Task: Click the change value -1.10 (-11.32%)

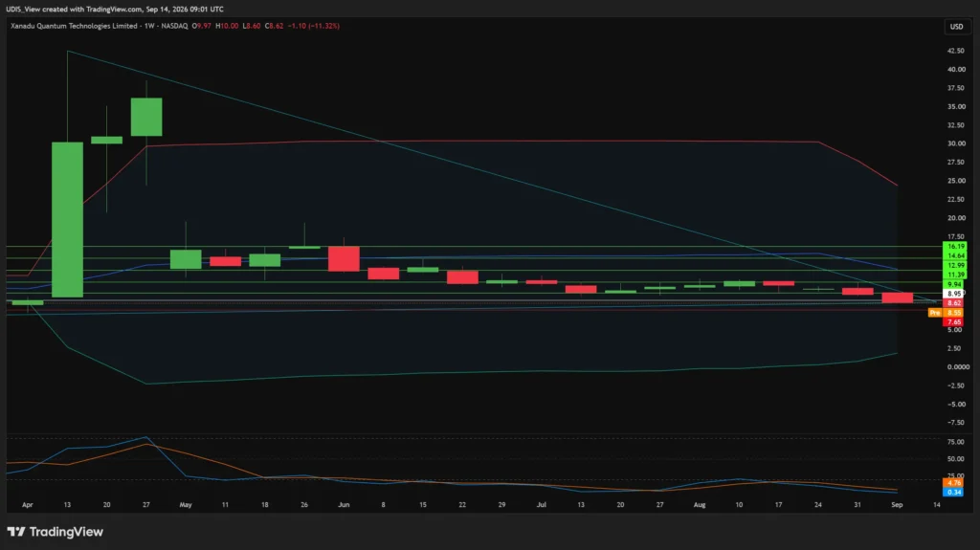Action: 314,26
